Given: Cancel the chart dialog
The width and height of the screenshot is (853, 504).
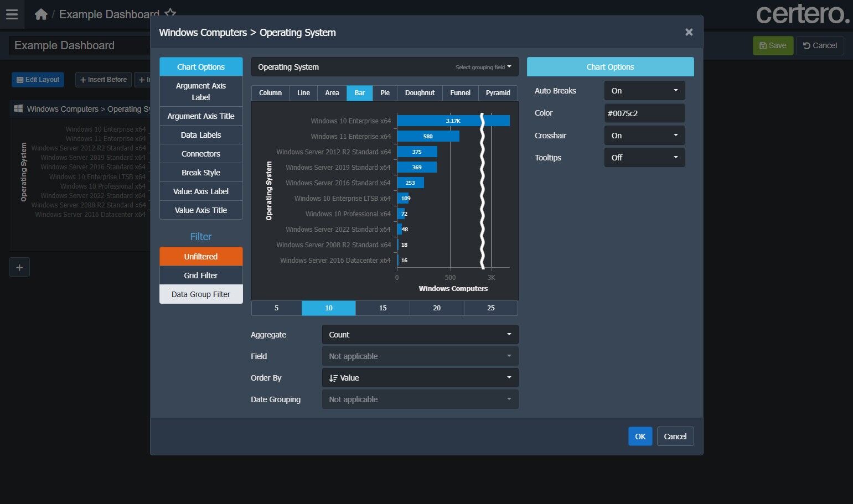Looking at the screenshot, I should pyautogui.click(x=675, y=437).
